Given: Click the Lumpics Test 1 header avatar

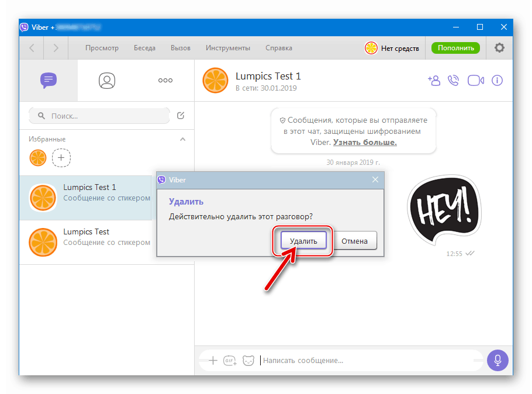Looking at the screenshot, I should [x=215, y=81].
